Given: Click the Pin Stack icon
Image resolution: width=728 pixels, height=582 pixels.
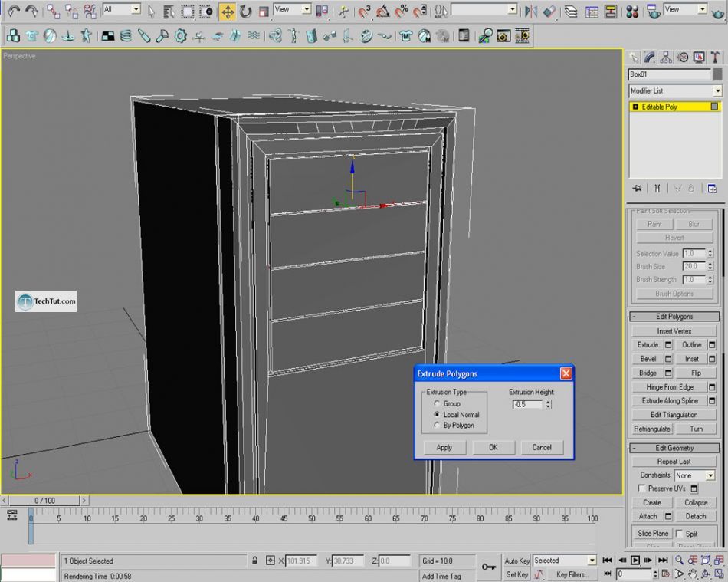Looking at the screenshot, I should click(637, 189).
